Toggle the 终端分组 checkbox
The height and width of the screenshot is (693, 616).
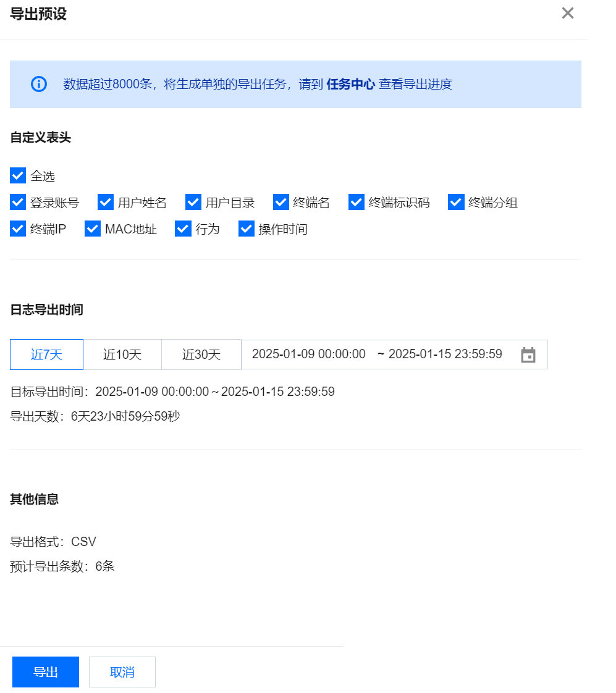[456, 202]
